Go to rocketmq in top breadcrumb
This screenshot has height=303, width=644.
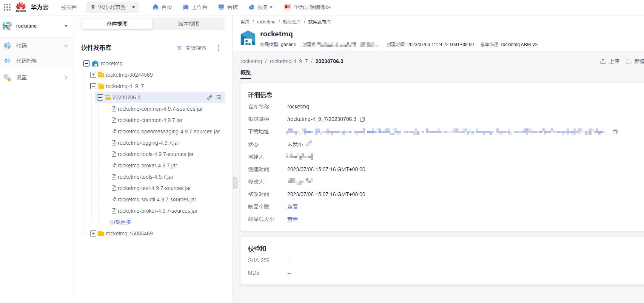266,22
